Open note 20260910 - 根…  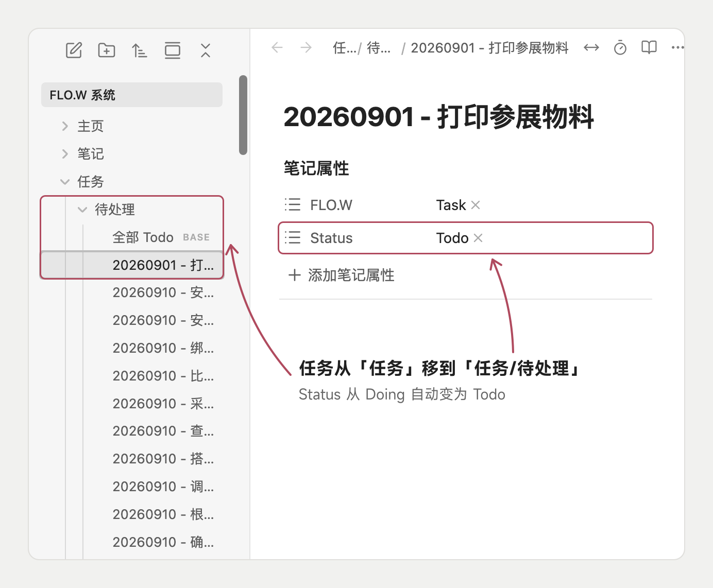pos(163,514)
